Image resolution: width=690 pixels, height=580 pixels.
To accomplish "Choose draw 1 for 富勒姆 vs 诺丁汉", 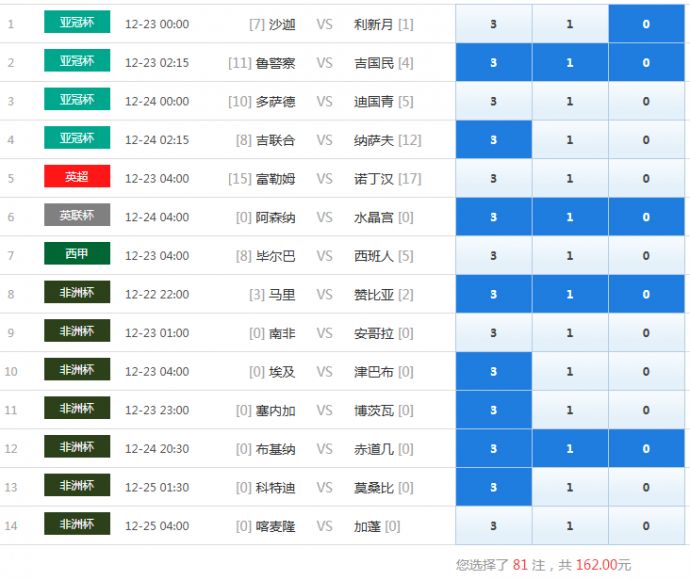I will (x=570, y=179).
